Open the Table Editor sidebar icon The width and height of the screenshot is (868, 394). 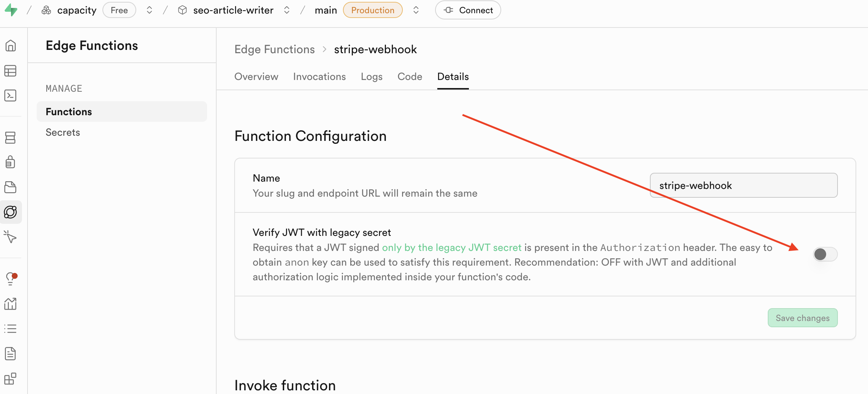coord(11,70)
